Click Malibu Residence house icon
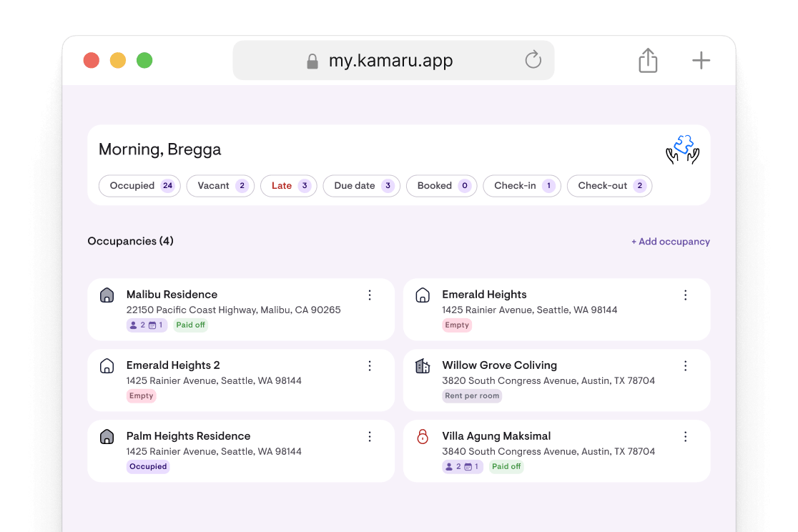 point(107,295)
